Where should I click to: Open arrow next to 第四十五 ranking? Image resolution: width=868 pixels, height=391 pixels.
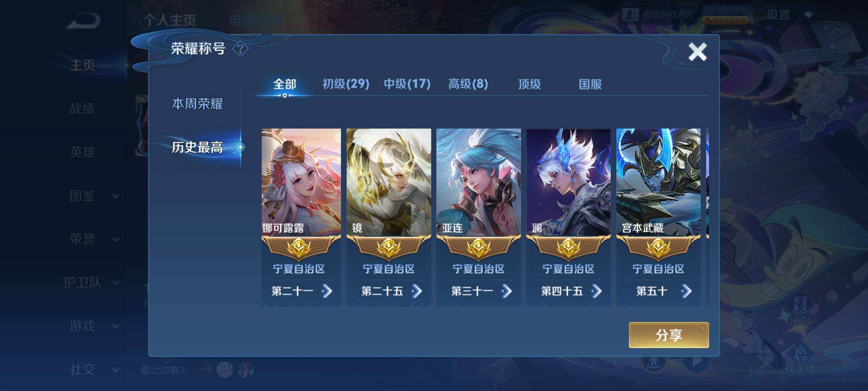pos(596,291)
